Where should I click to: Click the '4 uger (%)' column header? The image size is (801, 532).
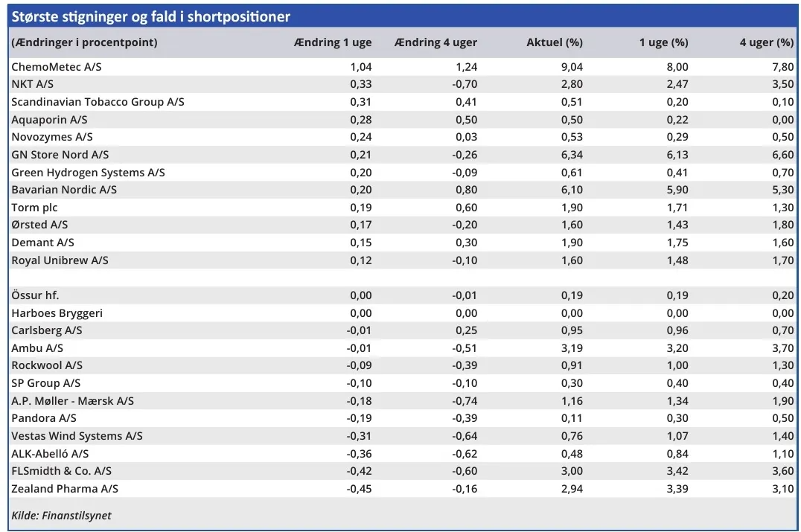[x=766, y=42]
